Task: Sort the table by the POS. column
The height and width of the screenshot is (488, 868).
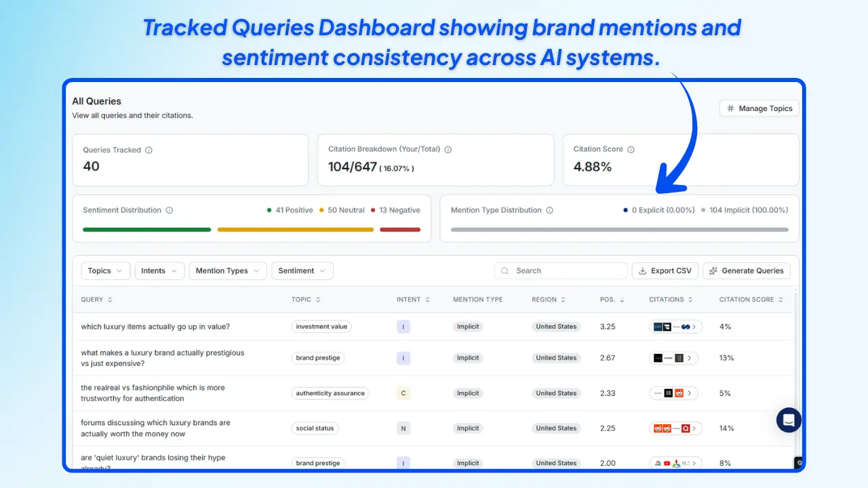Action: coord(617,299)
